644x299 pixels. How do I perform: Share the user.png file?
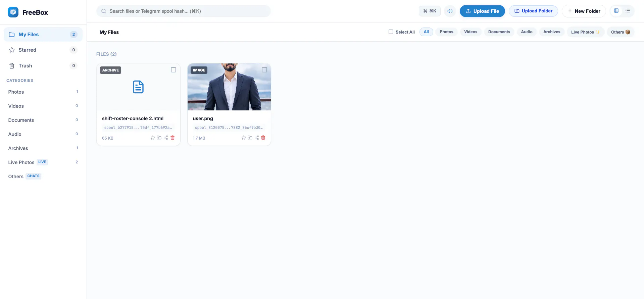257,138
